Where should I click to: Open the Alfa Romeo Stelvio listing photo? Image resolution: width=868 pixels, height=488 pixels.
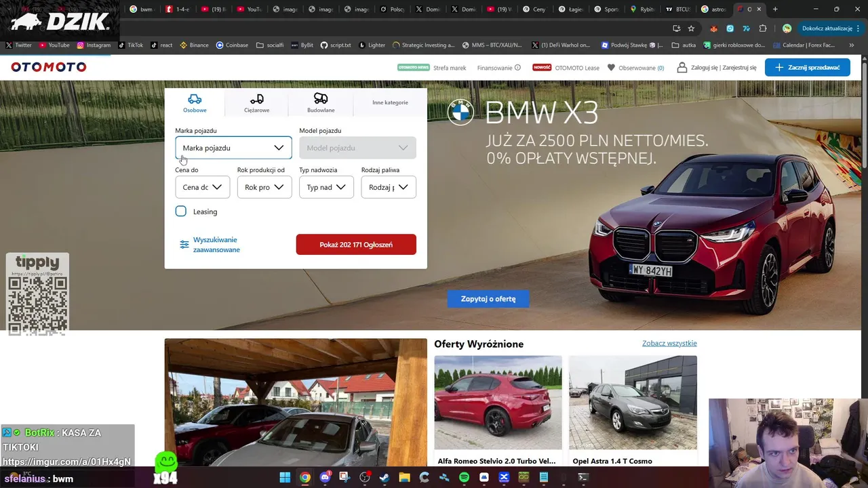coord(498,403)
